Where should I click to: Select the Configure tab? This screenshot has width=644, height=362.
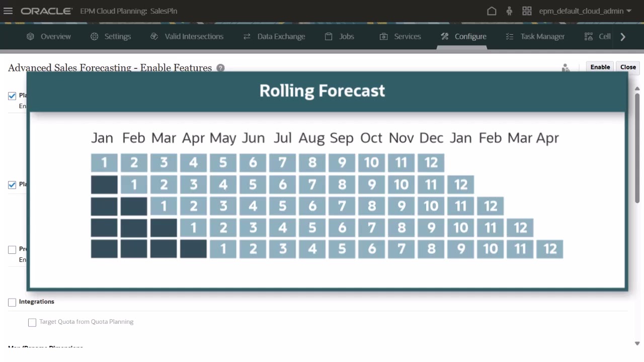(463, 36)
